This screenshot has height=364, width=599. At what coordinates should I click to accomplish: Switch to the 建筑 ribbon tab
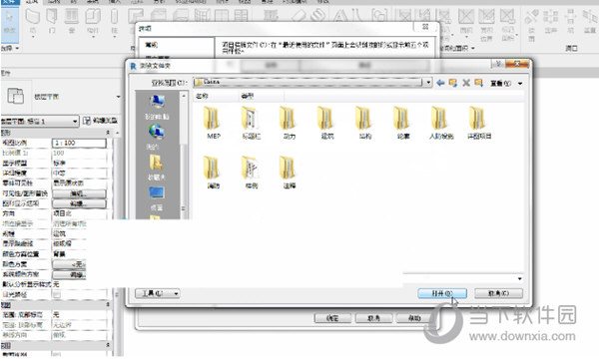[x=32, y=2]
